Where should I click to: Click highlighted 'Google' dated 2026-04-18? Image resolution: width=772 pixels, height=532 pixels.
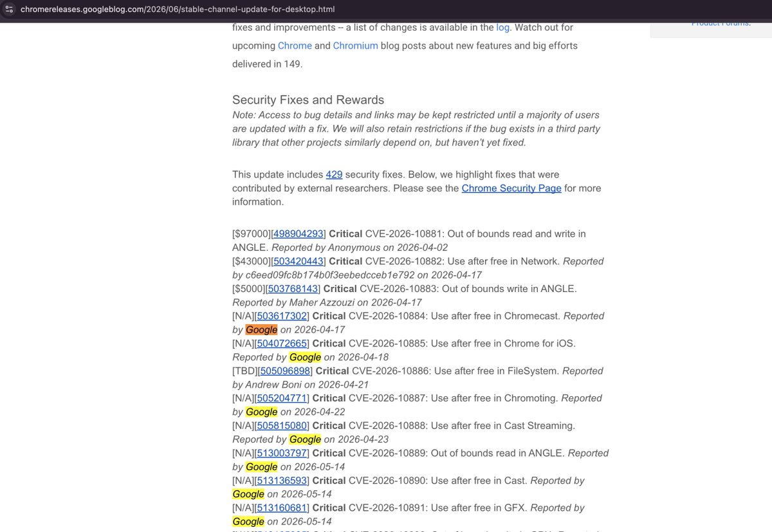pos(305,357)
